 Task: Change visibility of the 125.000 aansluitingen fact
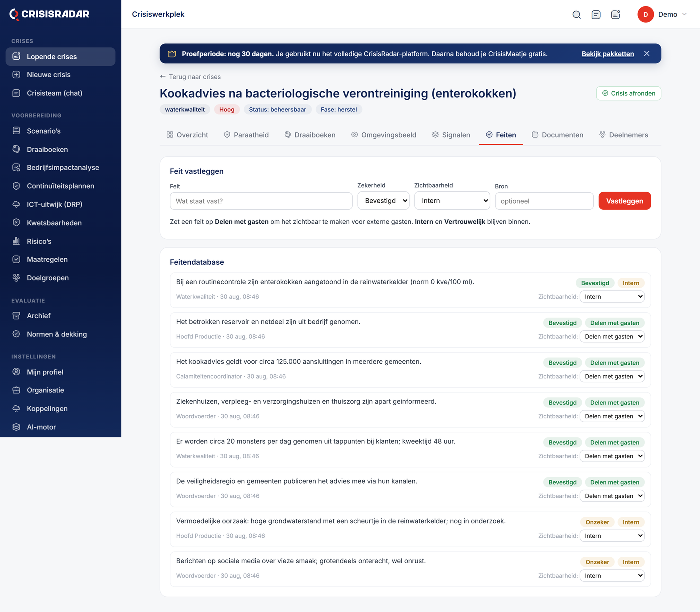612,376
